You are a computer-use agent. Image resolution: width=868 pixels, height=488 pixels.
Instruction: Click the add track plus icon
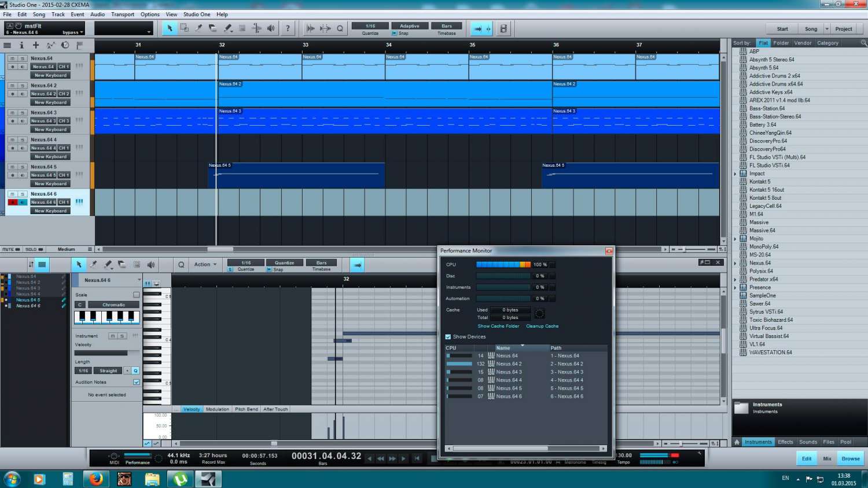pyautogui.click(x=36, y=45)
